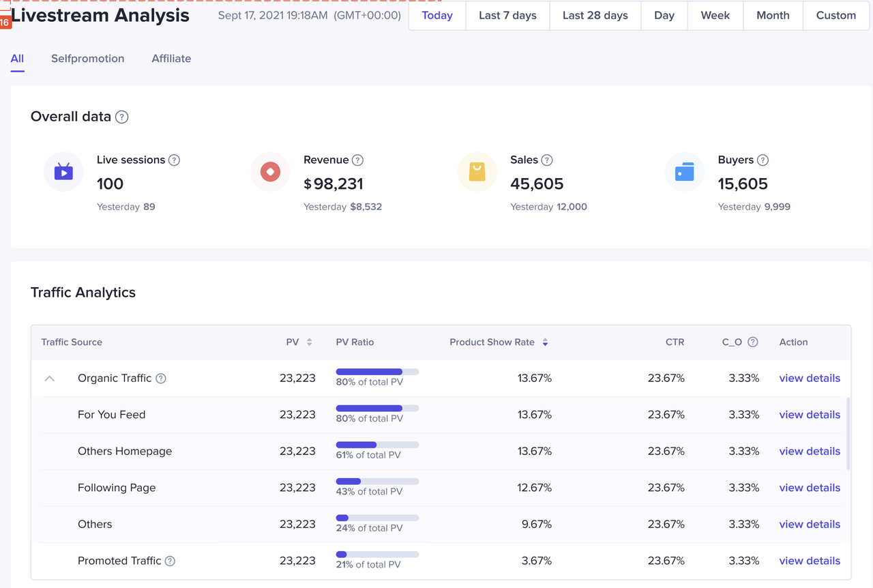Image resolution: width=873 pixels, height=588 pixels.
Task: Click the table's vertical scrollbar
Action: 848,434
